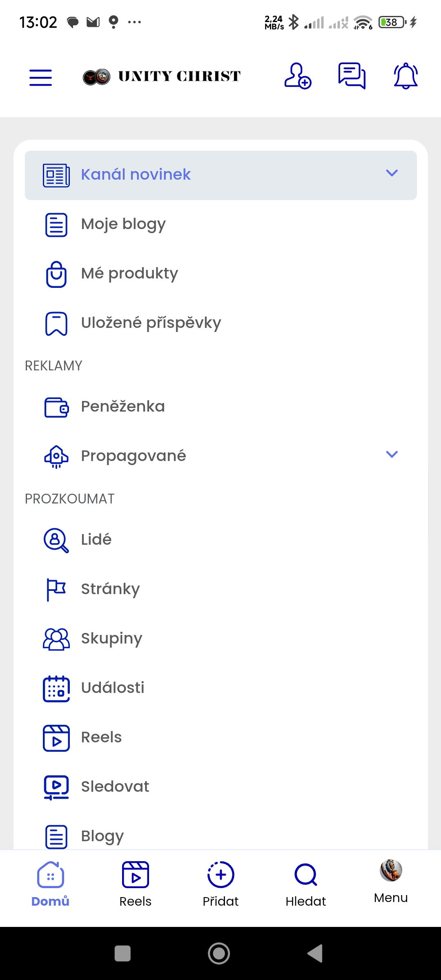Tap the Uložené příspěvky bookmark icon
The height and width of the screenshot is (980, 441).
pos(56,323)
